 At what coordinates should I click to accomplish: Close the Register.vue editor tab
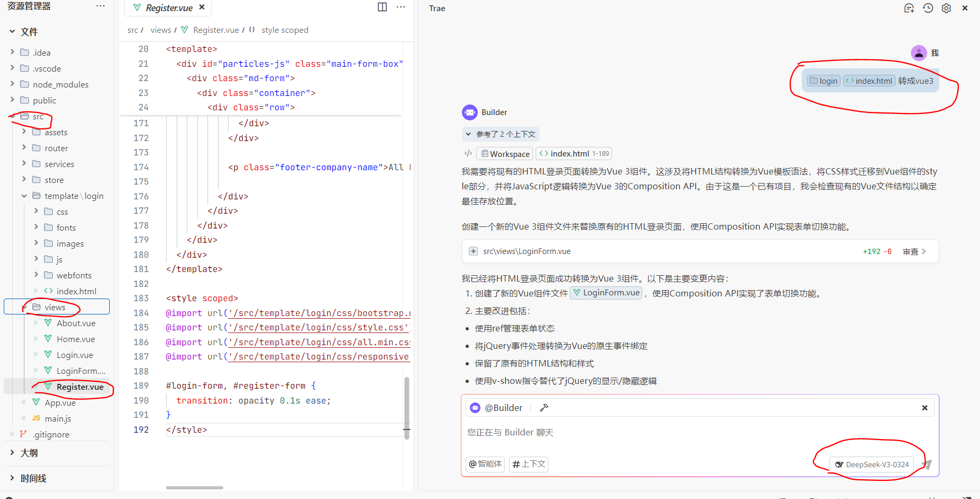click(202, 7)
